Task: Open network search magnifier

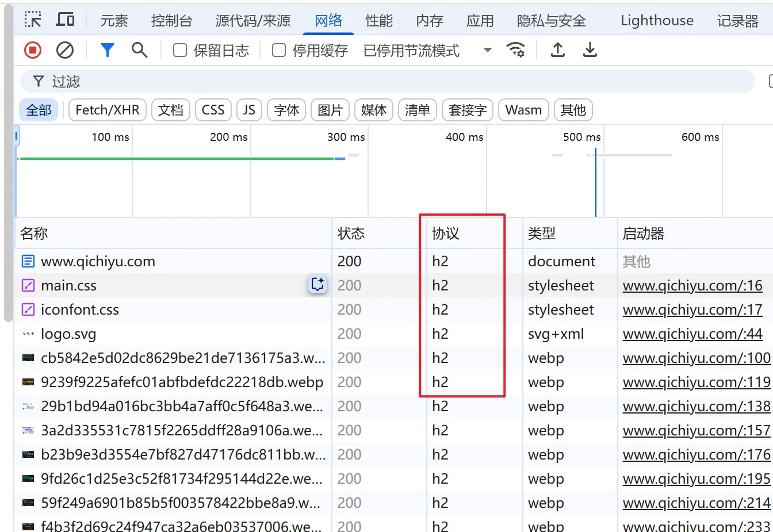Action: pos(139,51)
